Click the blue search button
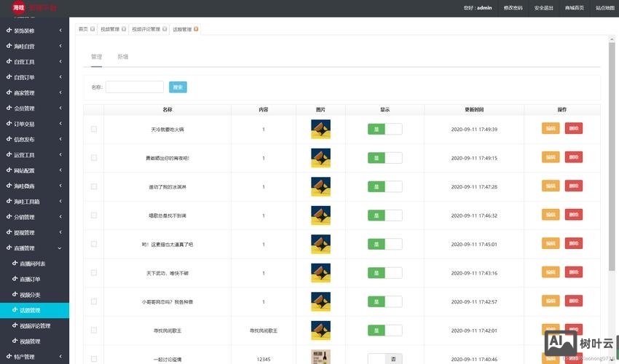 pos(178,87)
